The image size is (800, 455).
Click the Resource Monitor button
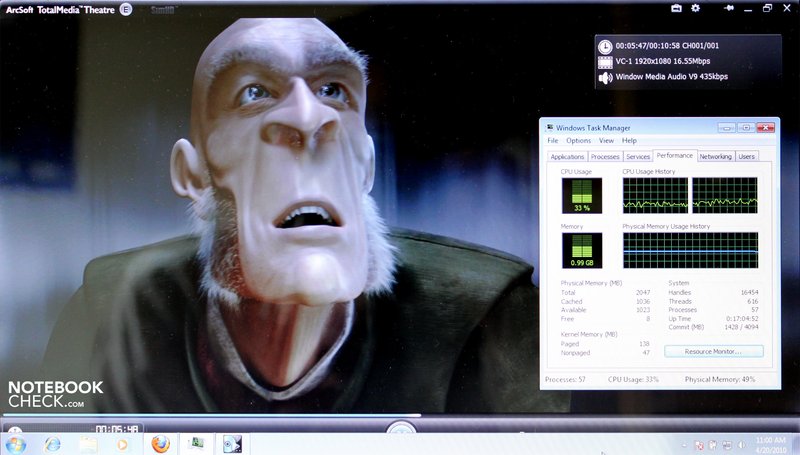point(713,351)
